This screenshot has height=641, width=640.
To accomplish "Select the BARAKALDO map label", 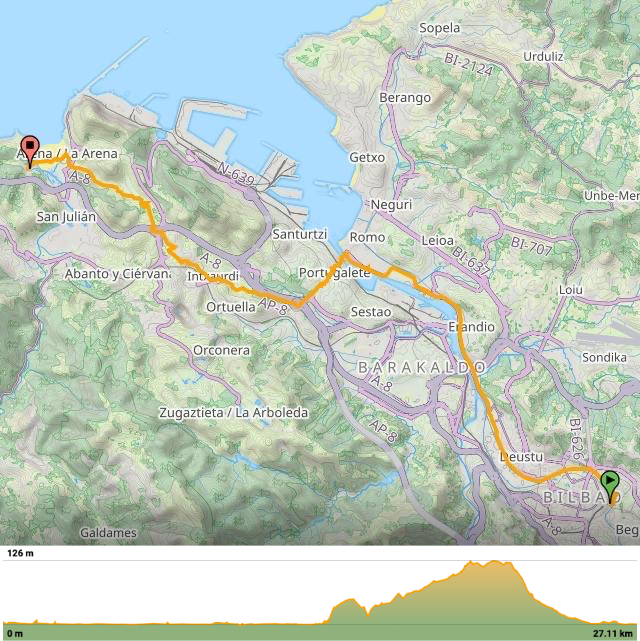I will 421,368.
